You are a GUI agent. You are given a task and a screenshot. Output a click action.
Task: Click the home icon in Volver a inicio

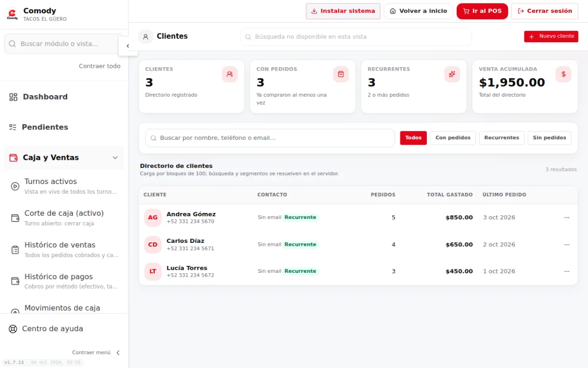tap(392, 11)
